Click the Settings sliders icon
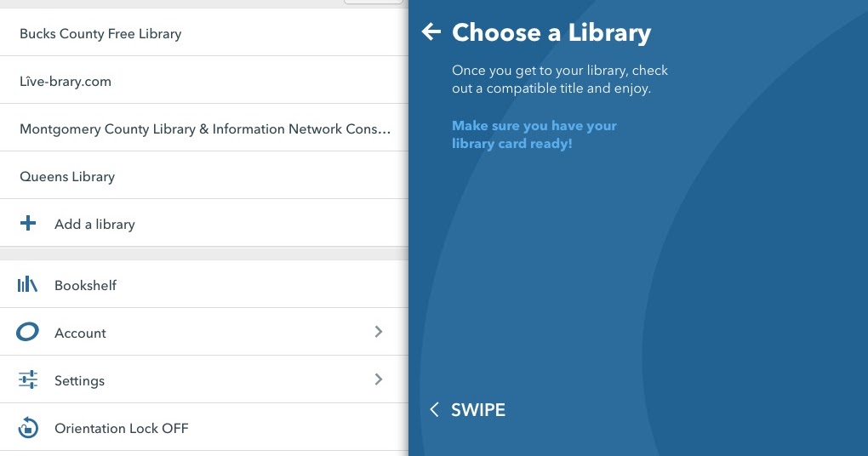 click(x=28, y=380)
